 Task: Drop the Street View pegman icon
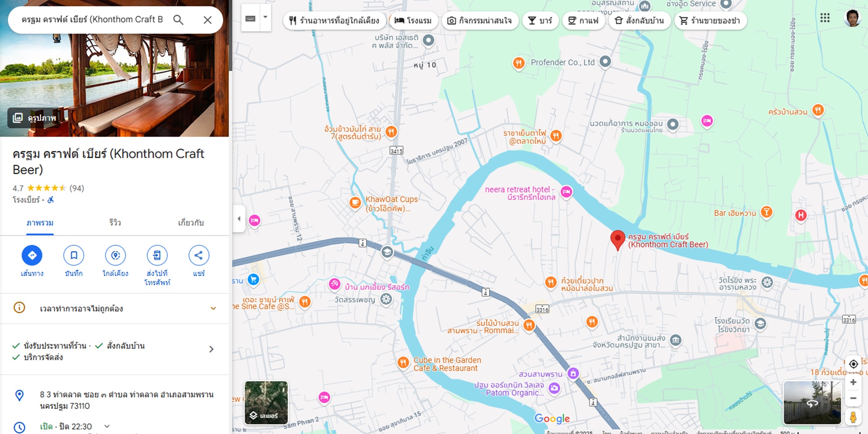pyautogui.click(x=853, y=417)
